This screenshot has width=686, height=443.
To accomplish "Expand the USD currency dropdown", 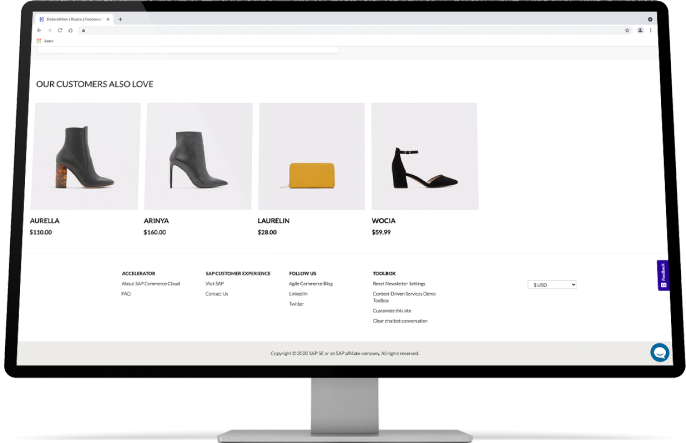I will pos(552,285).
